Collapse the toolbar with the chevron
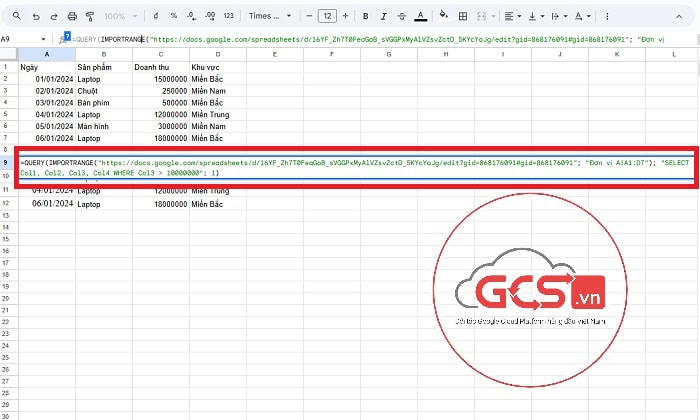Image resolution: width=700 pixels, height=420 pixels. tap(681, 16)
